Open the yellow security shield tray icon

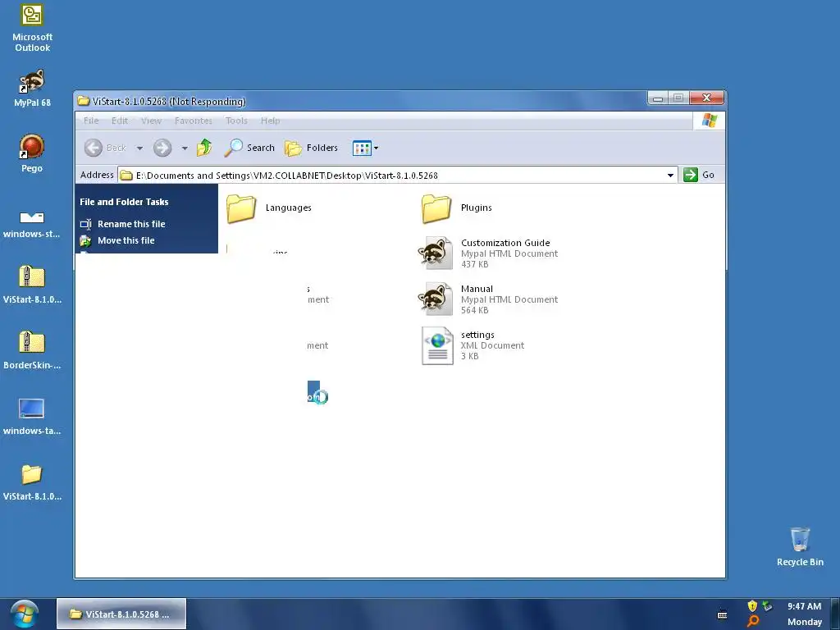tap(752, 606)
